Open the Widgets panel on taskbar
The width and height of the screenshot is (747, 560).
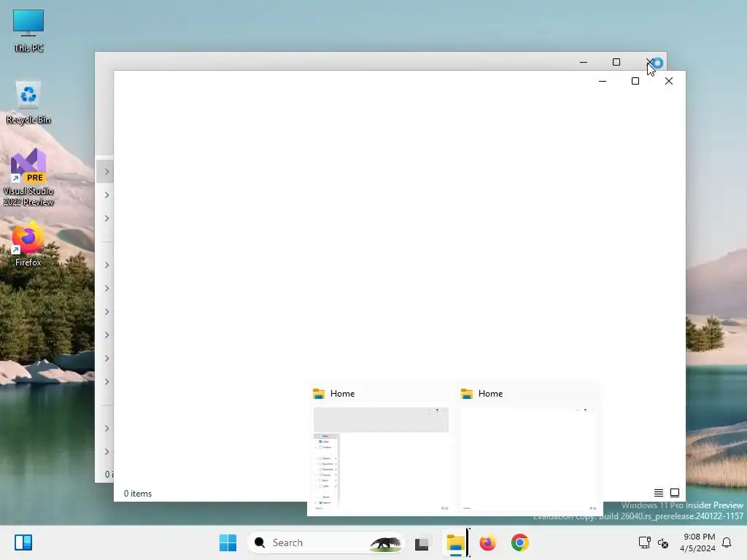pos(23,542)
